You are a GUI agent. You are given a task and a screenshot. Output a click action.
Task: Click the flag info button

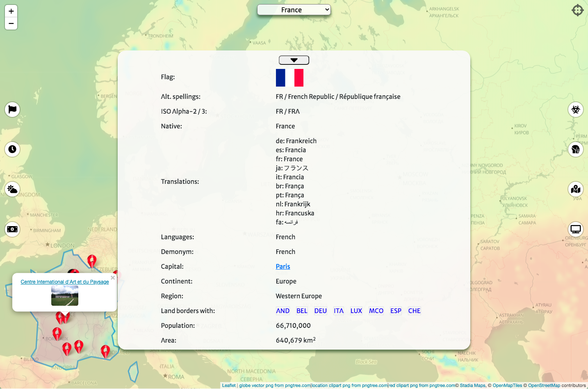12,110
